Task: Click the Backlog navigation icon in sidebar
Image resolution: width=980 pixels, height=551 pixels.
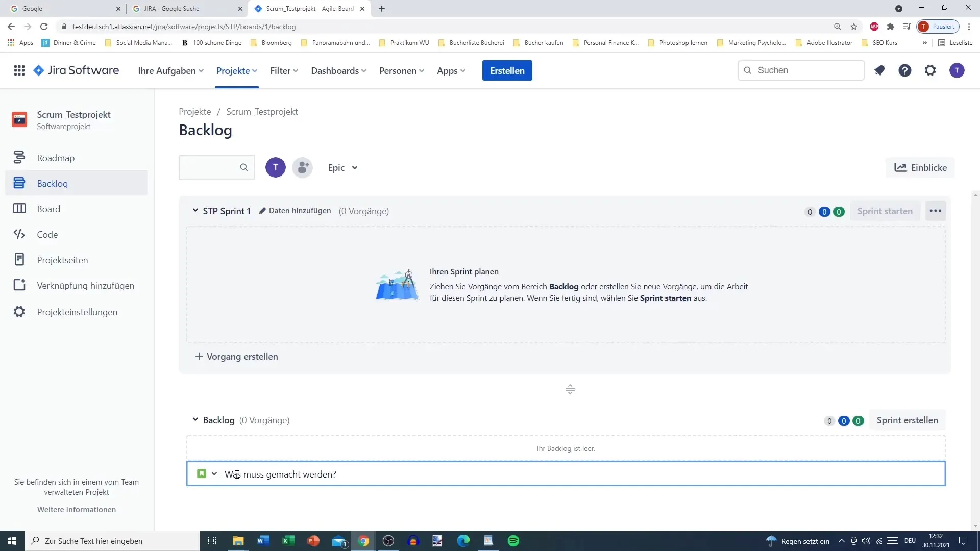Action: [x=19, y=183]
